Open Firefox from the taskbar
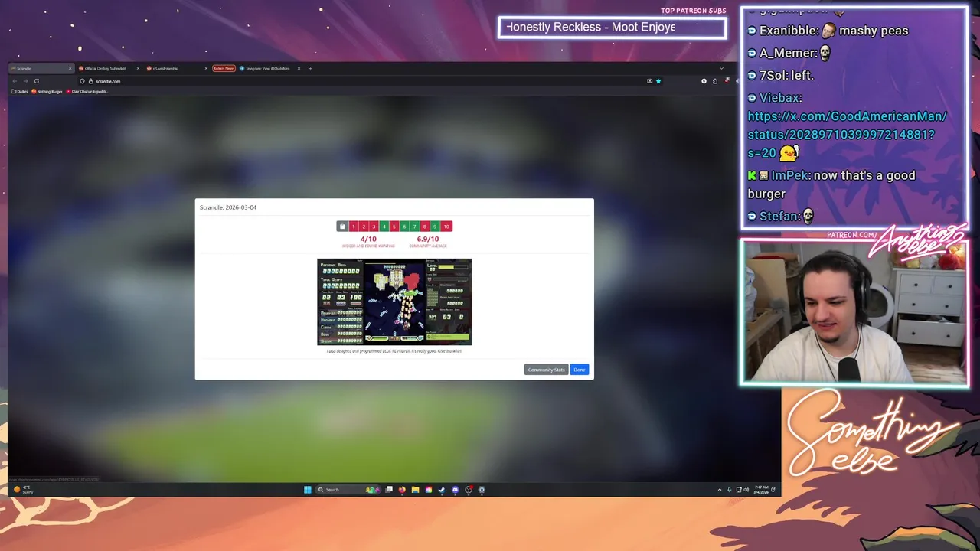The height and width of the screenshot is (551, 980). tap(402, 490)
